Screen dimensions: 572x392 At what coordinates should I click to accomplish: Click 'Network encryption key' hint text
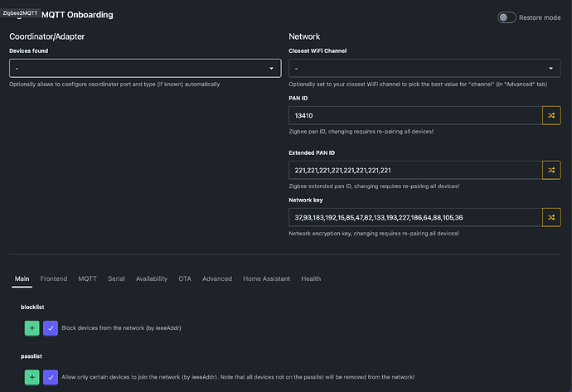(x=374, y=234)
